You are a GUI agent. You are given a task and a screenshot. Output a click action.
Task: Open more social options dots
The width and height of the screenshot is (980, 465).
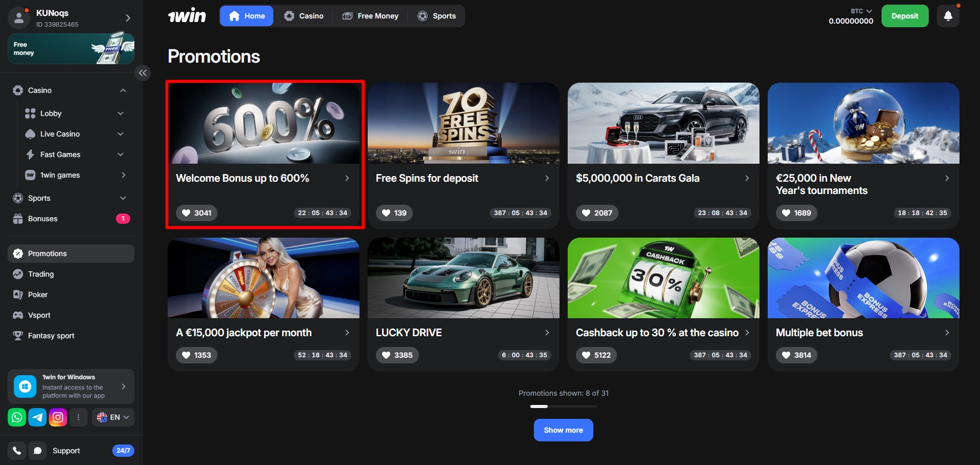78,417
